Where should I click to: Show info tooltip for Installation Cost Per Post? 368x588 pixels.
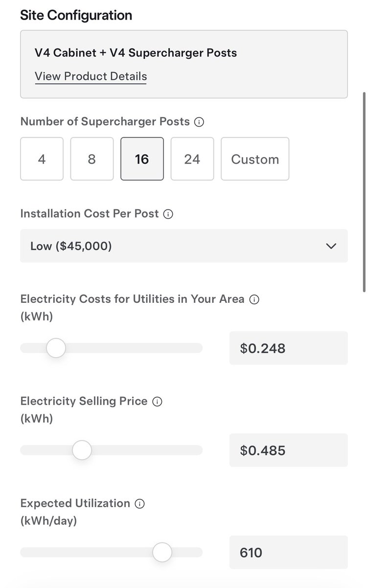[x=168, y=214]
